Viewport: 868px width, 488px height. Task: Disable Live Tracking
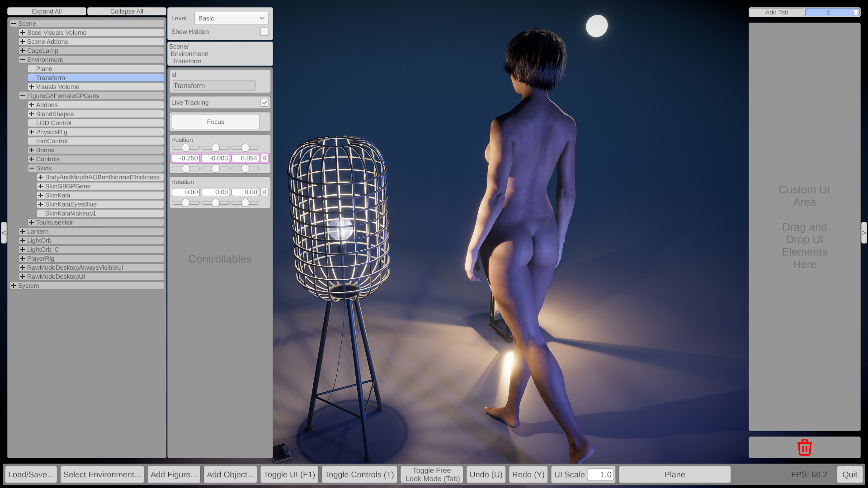point(265,103)
